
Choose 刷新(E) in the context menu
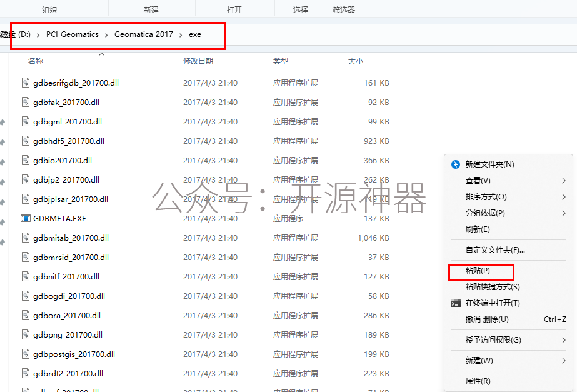pyautogui.click(x=508, y=229)
